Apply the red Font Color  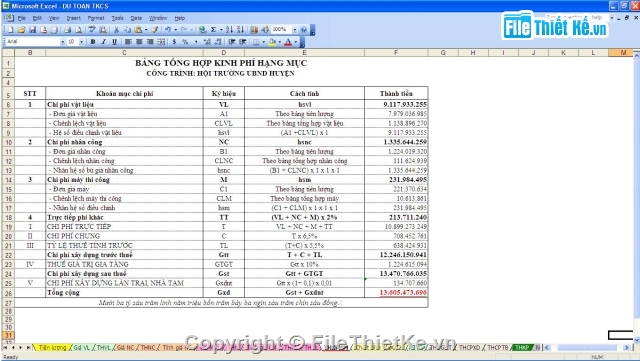tap(288, 42)
